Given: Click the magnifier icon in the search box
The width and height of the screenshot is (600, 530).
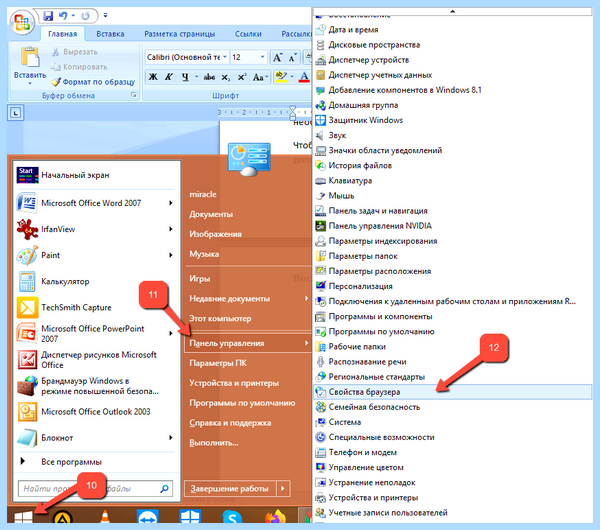Looking at the screenshot, I should 165,488.
